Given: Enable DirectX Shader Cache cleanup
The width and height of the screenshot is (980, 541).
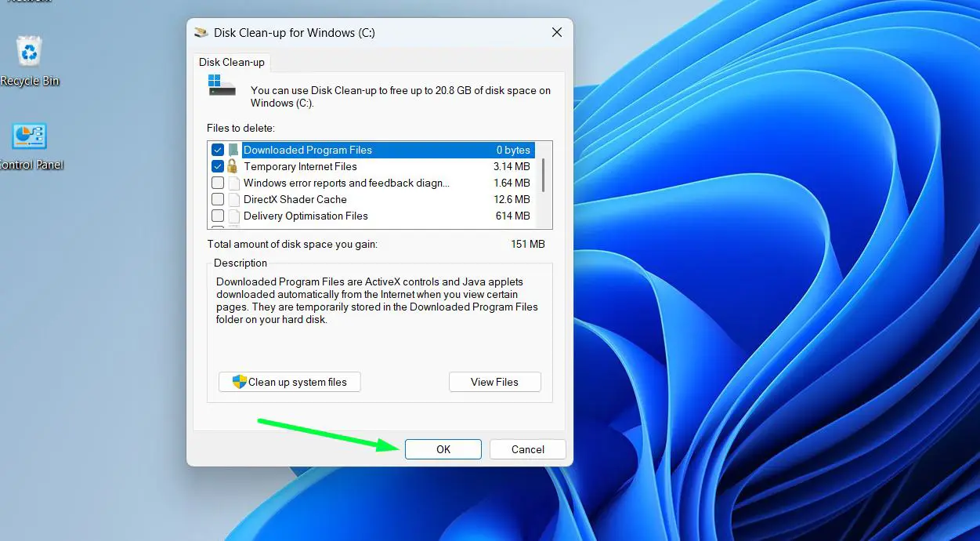Looking at the screenshot, I should (217, 199).
